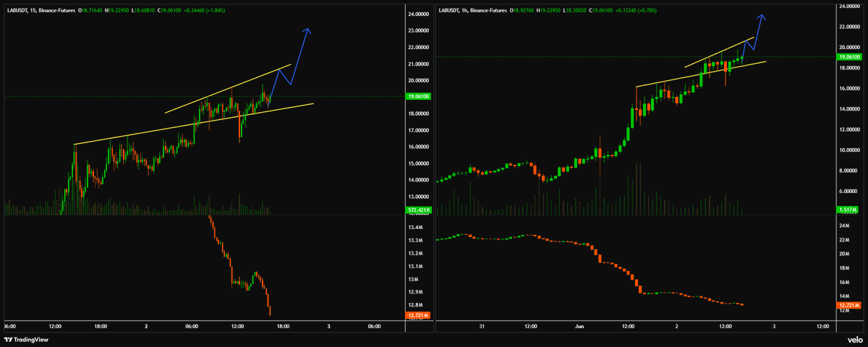Viewport: 868px width, 347px height.
Task: Click the 16M open interest axis label
Action: 843,282
